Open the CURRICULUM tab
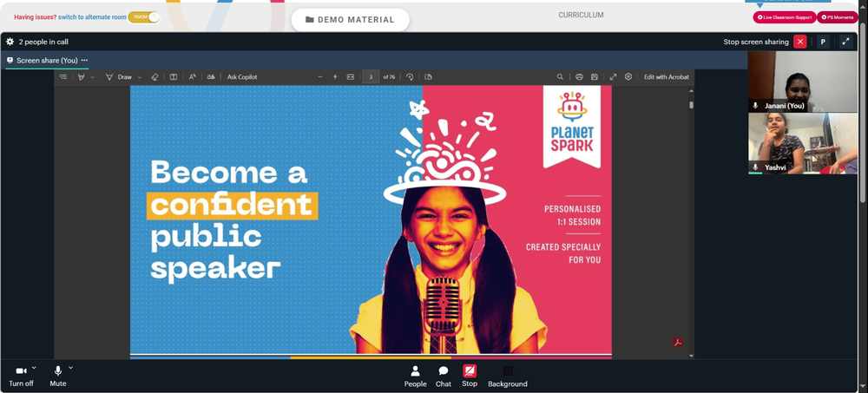This screenshot has width=868, height=393. click(x=581, y=15)
